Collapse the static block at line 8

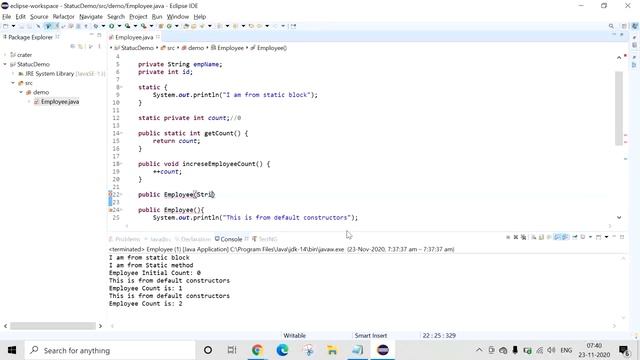coord(121,87)
